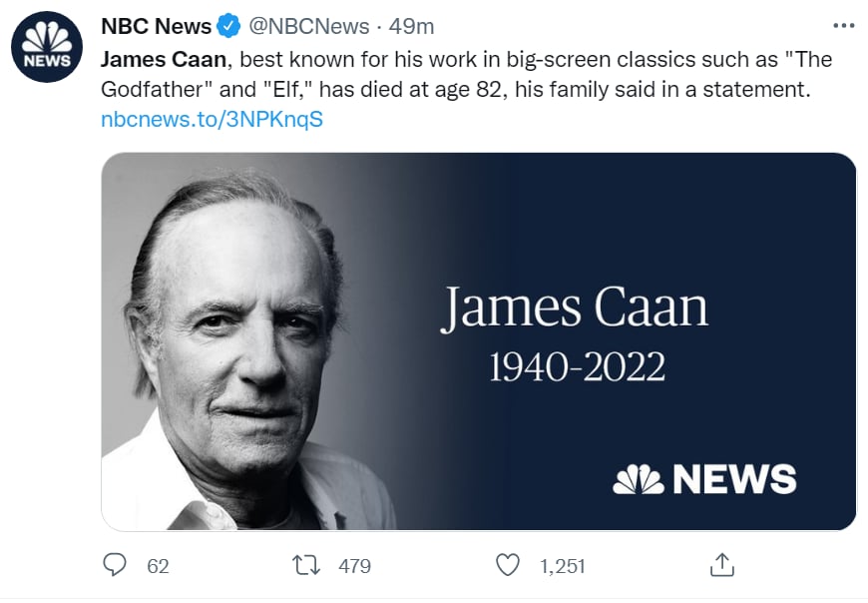Image resolution: width=868 pixels, height=603 pixels.
Task: Click the NBC peacock NEWS logo in image
Action: click(x=704, y=479)
